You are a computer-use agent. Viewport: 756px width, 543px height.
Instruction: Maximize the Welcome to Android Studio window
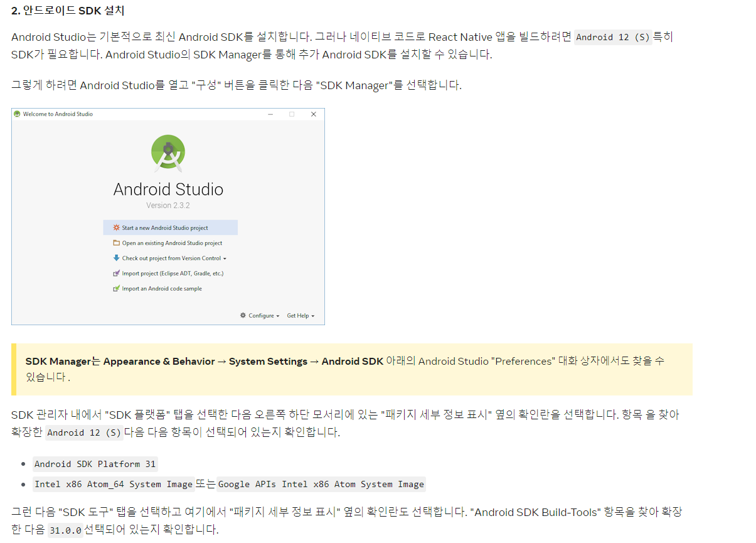point(292,114)
